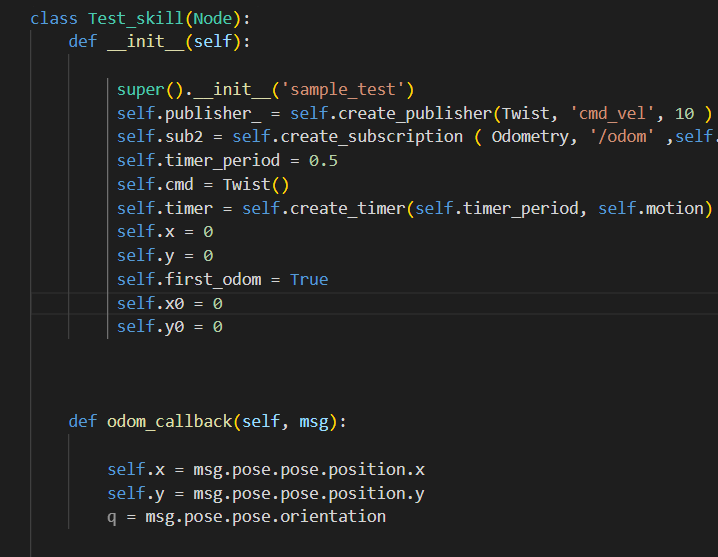Click Twist() on the self.cmd line
The width and height of the screenshot is (718, 557).
(255, 184)
